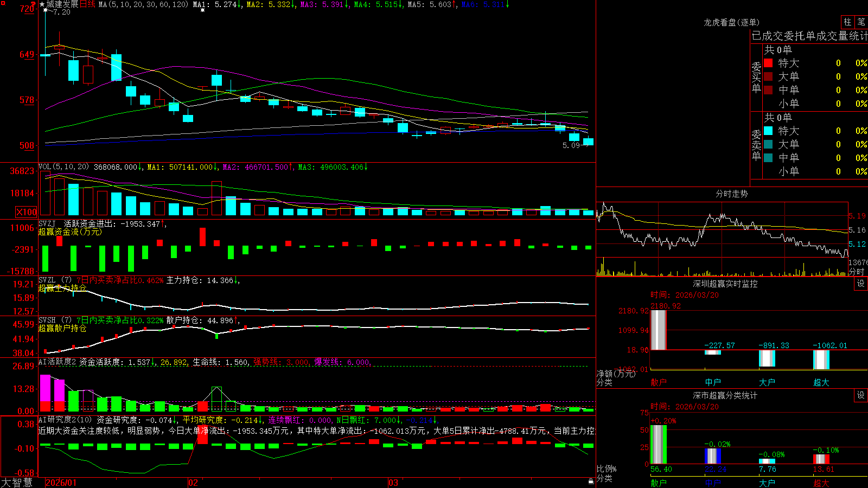Click the 时间: 2026/03/20 in 深圳超赢实时监控
The image size is (868, 488).
click(x=685, y=295)
